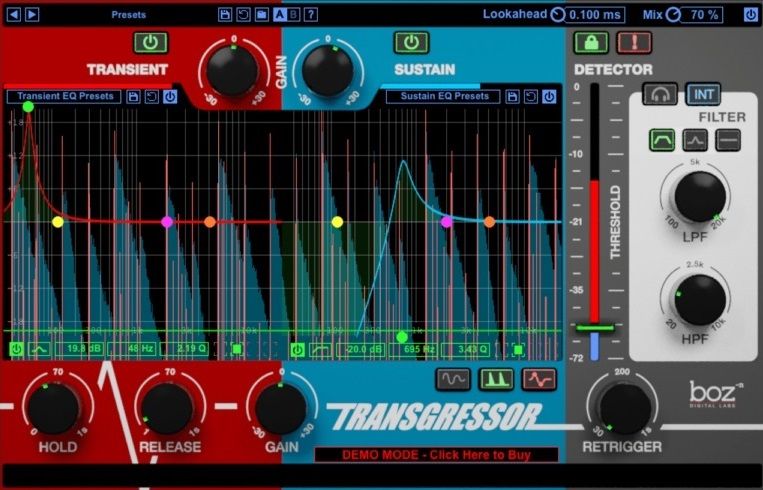Toggle the Transient section power button
The image size is (763, 490).
tap(151, 43)
